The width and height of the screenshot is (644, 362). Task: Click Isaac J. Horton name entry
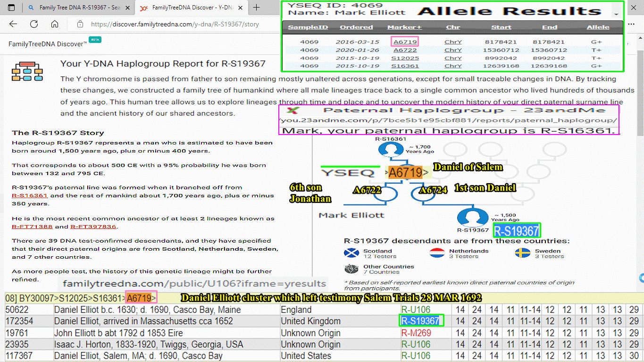(x=149, y=344)
